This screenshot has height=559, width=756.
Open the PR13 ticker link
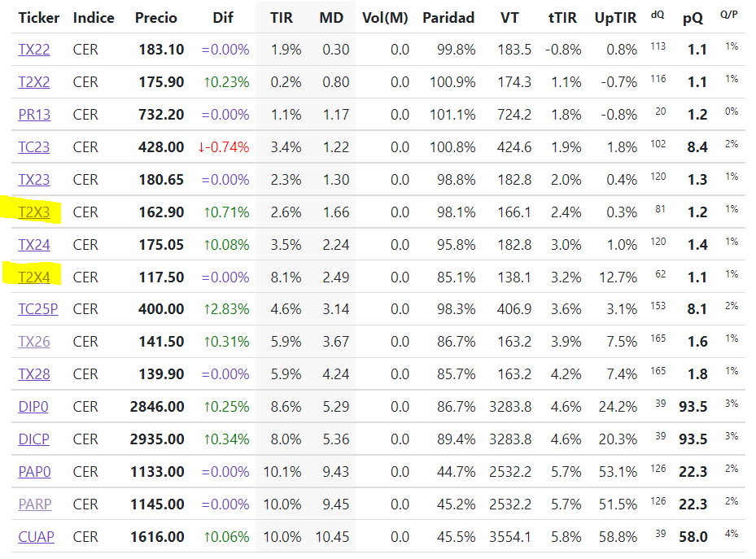coord(34,115)
